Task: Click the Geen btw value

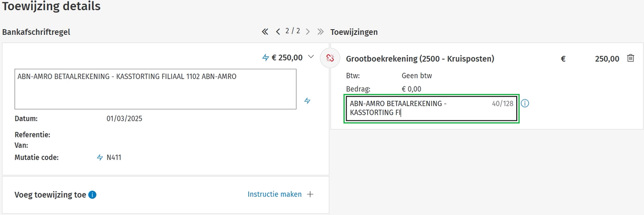Action: tap(417, 75)
